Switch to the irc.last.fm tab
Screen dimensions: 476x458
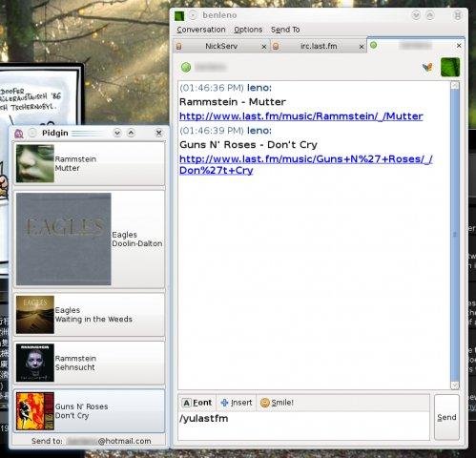coord(319,46)
